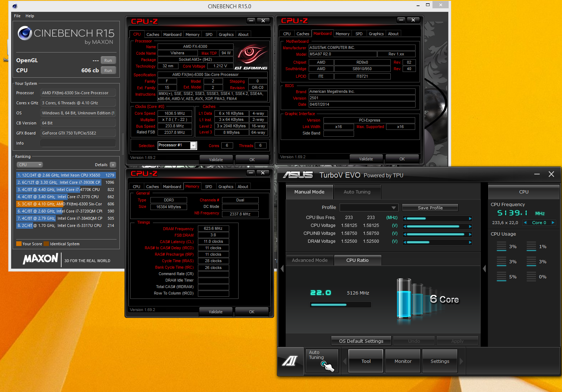Image resolution: width=562 pixels, height=392 pixels.
Task: Select next core using right arrow
Action: tap(553, 223)
